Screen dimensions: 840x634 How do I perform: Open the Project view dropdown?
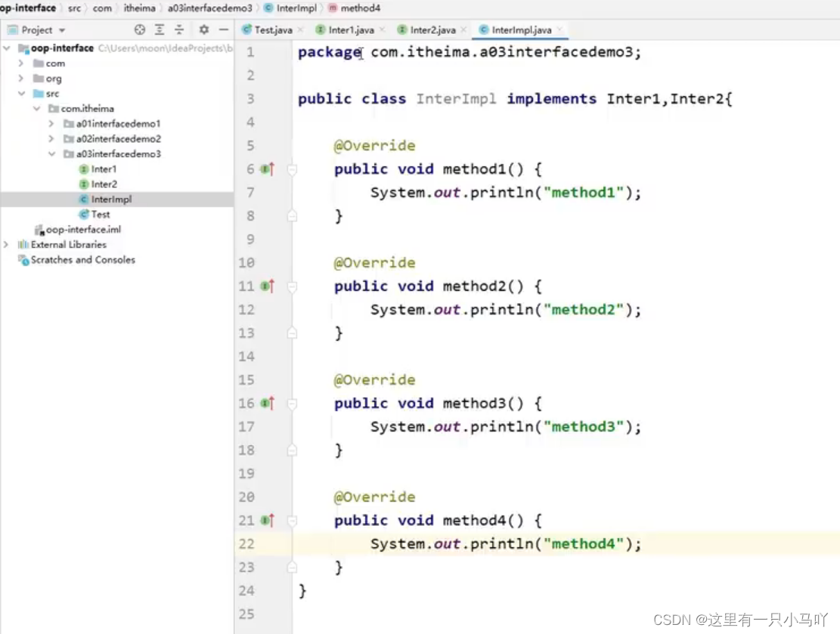pyautogui.click(x=62, y=30)
